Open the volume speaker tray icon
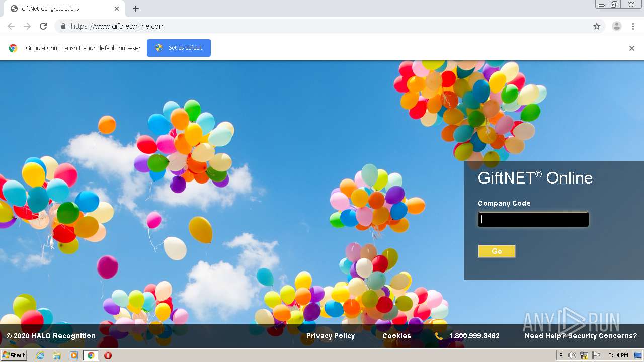 572,355
